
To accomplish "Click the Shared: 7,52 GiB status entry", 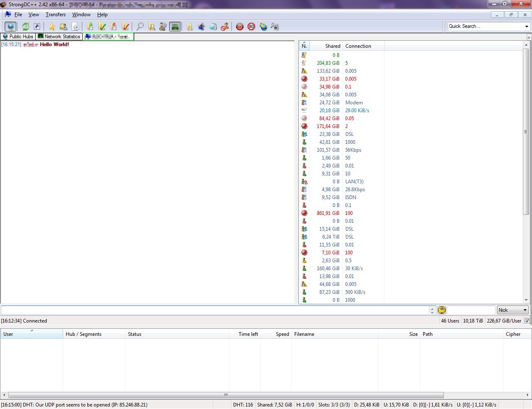I will [275, 405].
